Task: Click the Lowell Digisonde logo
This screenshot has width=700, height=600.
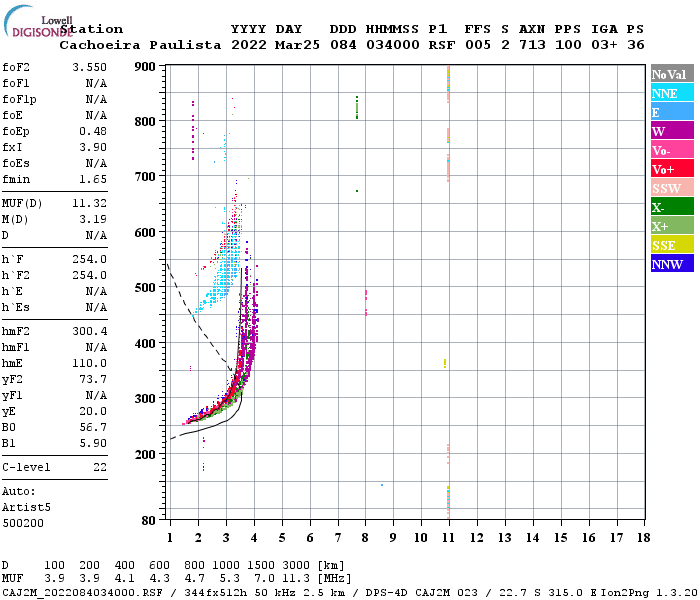Action: pyautogui.click(x=38, y=21)
